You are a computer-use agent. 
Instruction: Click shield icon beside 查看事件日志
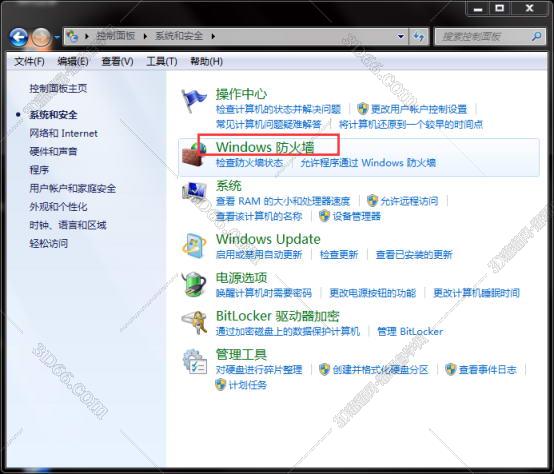450,369
